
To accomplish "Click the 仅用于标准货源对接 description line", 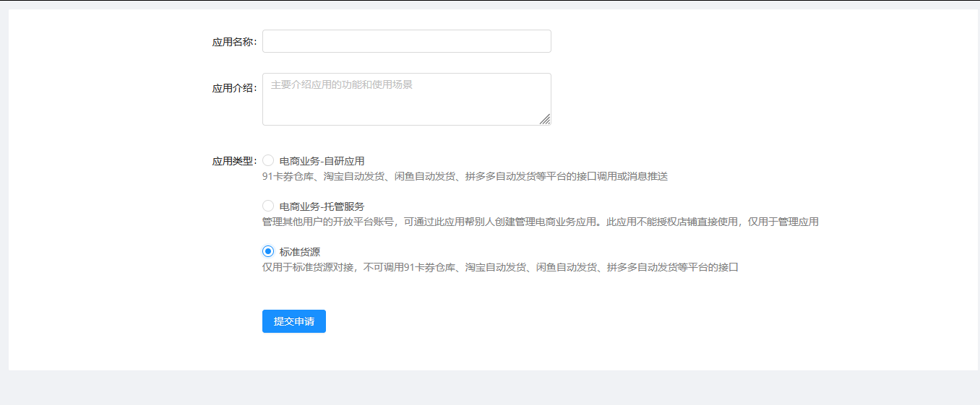I will tap(500, 267).
